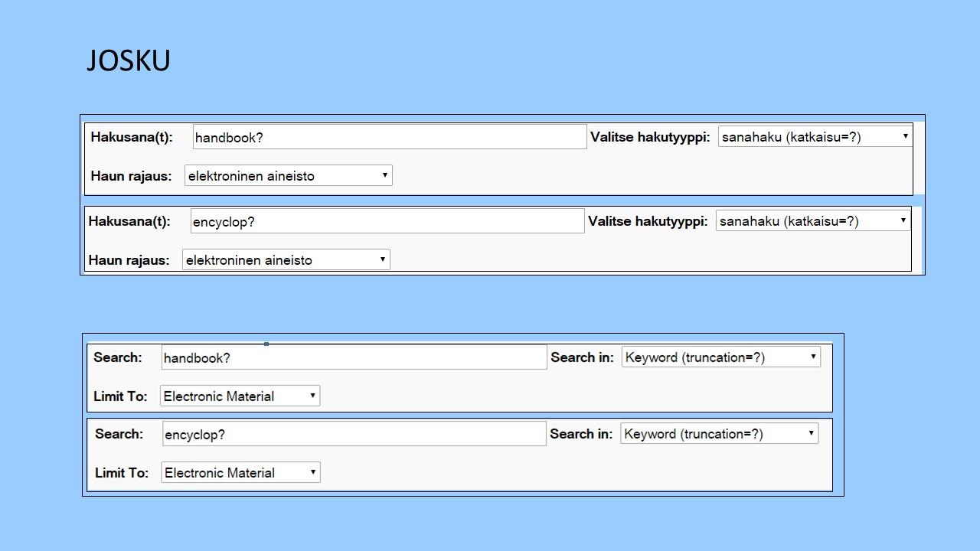Click 'Search:' label in the English handbook? row
980x551 pixels.
(118, 357)
